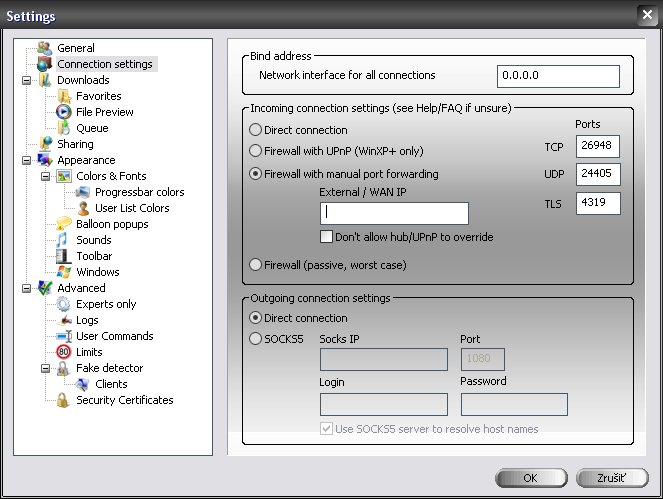Click the Favorites star folder icon
Viewport: 663px width, 499px height.
pos(64,96)
